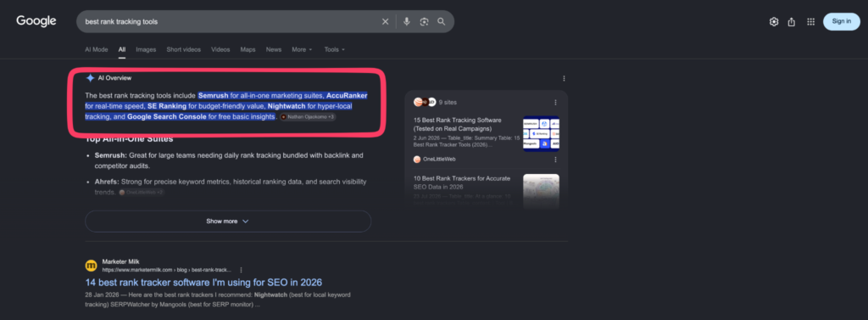The image size is (868, 320).
Task: Start voice search with microphone icon
Action: click(x=407, y=21)
